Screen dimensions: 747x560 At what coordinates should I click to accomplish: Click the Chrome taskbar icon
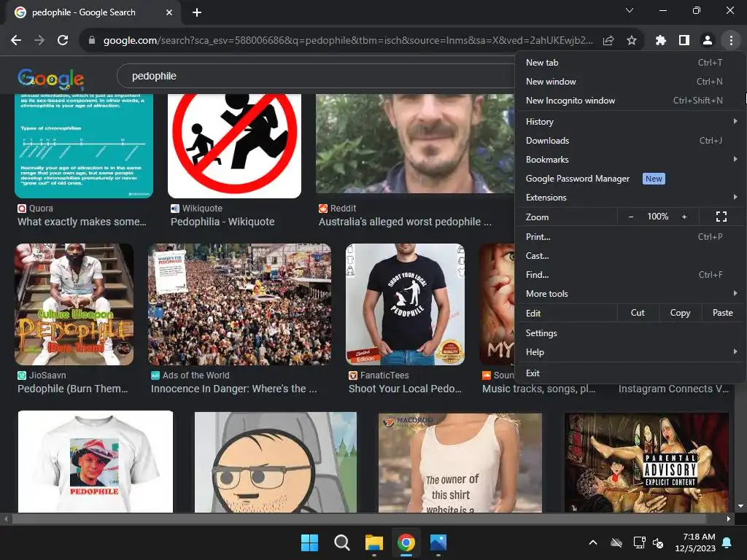[x=406, y=542]
